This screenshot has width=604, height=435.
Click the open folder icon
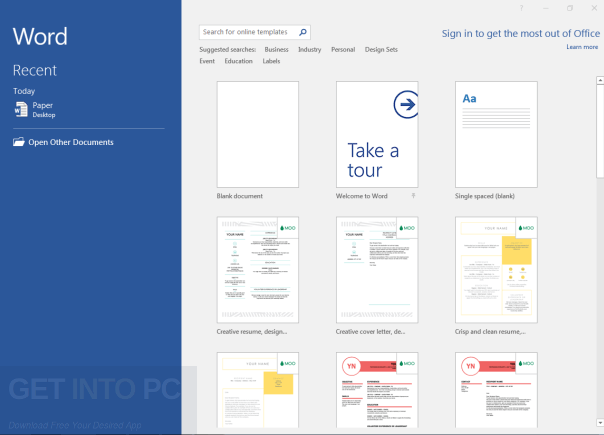(x=18, y=142)
